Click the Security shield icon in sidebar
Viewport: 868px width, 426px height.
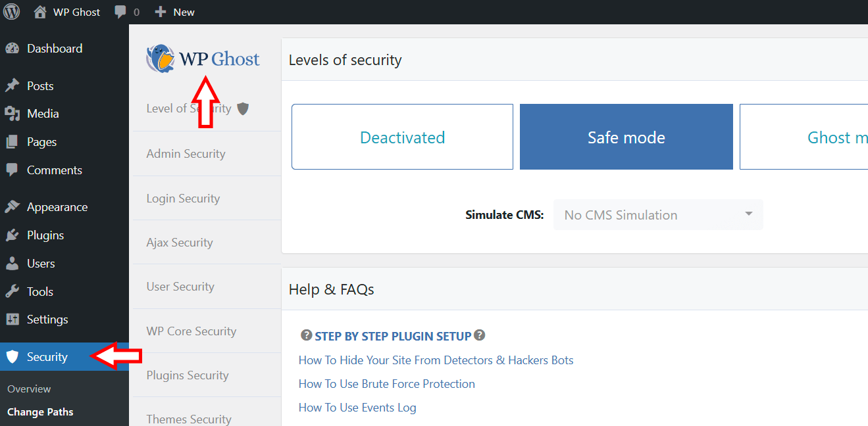(12, 357)
